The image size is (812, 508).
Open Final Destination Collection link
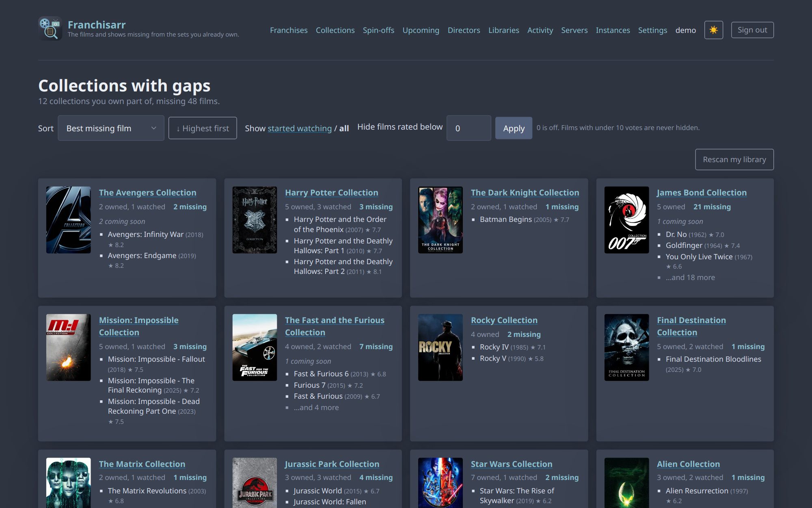pos(691,326)
